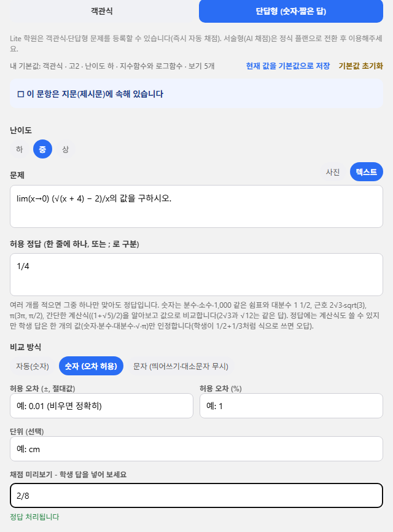Choose 숫자 (오차 허용) comparison method
The image size is (393, 532).
pos(91,366)
